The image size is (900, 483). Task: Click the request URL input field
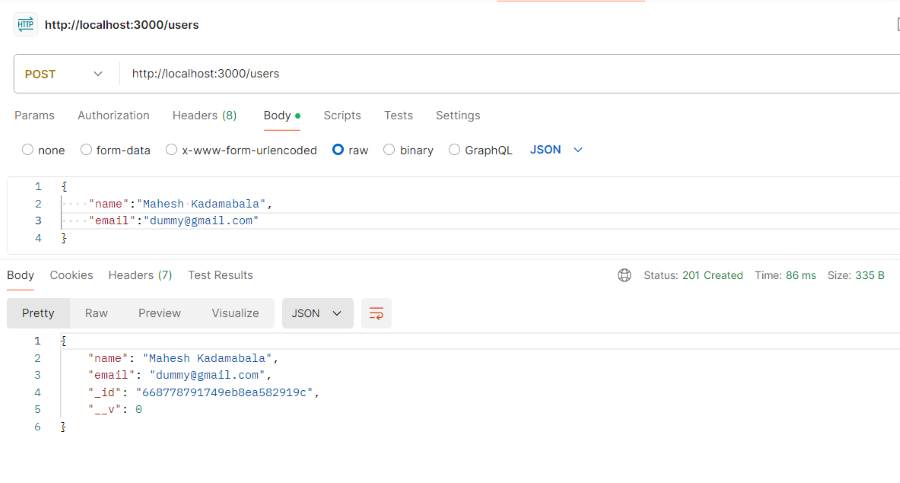pyautogui.click(x=500, y=73)
